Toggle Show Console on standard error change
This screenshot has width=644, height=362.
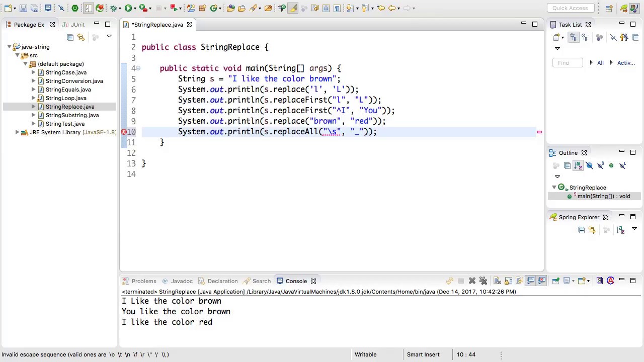(x=541, y=281)
